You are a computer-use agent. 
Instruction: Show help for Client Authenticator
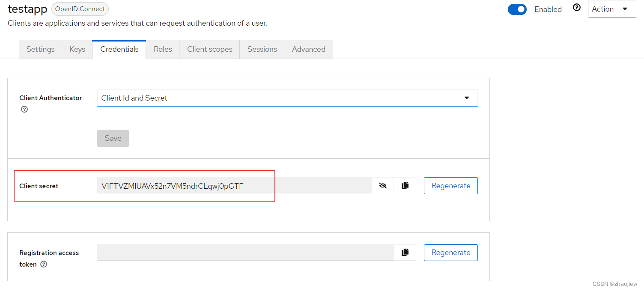pos(24,109)
